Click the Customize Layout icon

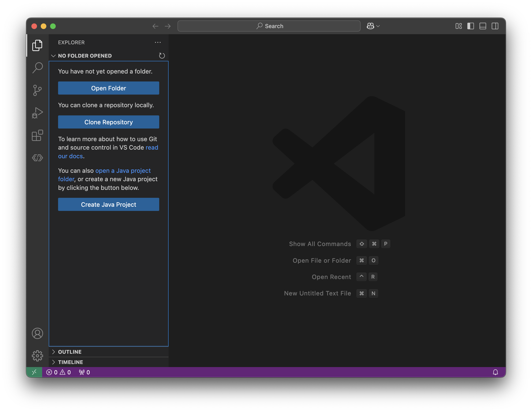[x=459, y=26]
